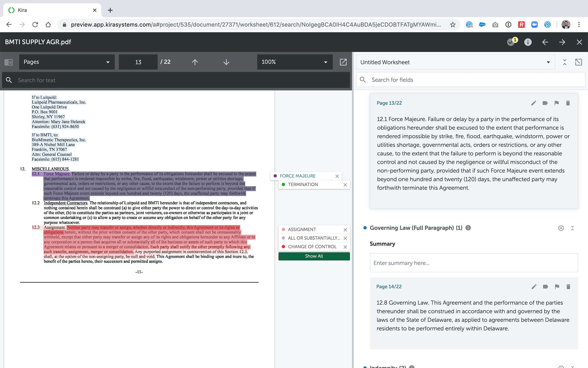Open document in new window icon
This screenshot has width=588, height=368.
[343, 62]
